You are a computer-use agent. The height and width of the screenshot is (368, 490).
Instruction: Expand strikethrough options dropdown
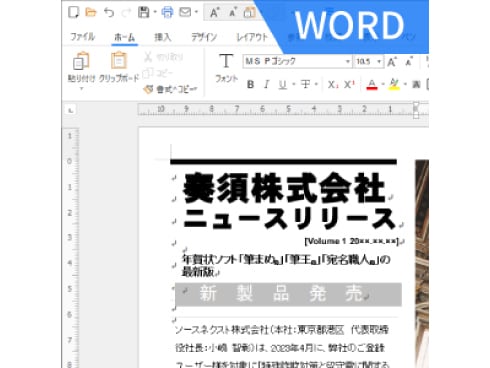click(316, 85)
